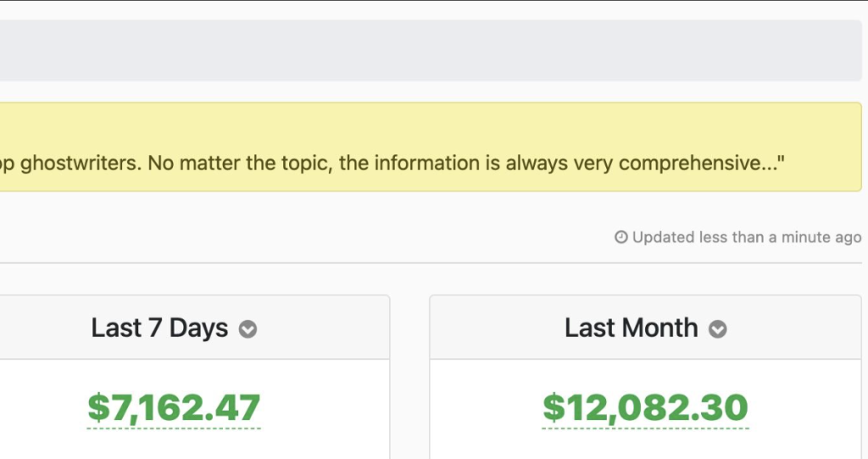Image resolution: width=868 pixels, height=459 pixels.
Task: Click the "Updated less than a minute ago" text
Action: coord(746,238)
